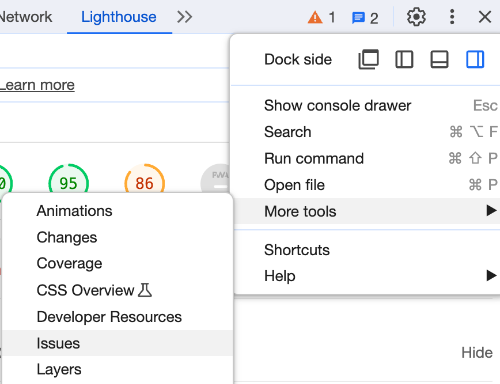Click the three-dot customize DevTools menu
This screenshot has height=384, width=500.
(452, 17)
